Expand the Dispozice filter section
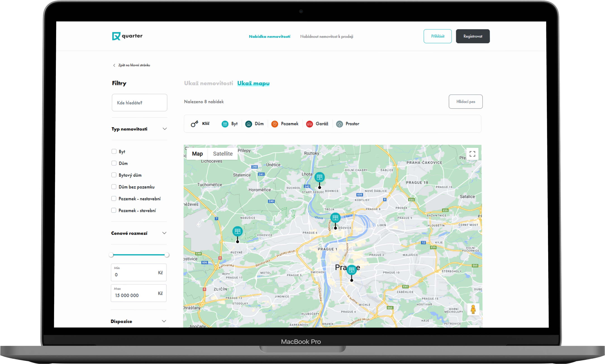The image size is (605, 364). pos(164,321)
